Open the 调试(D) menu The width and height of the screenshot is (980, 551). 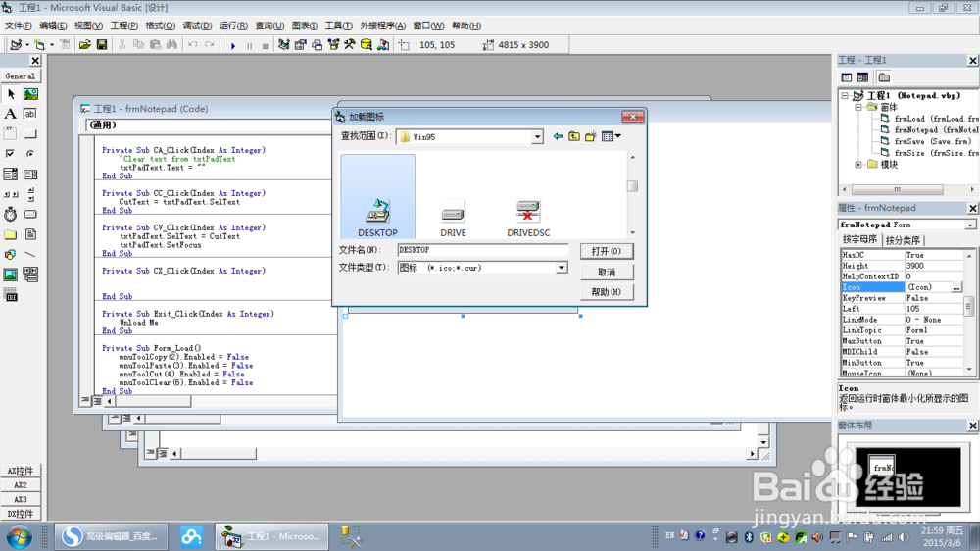pos(197,25)
